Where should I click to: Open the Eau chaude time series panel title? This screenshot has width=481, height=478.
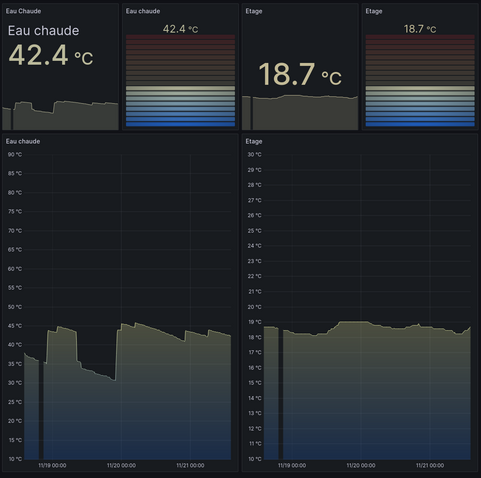23,141
